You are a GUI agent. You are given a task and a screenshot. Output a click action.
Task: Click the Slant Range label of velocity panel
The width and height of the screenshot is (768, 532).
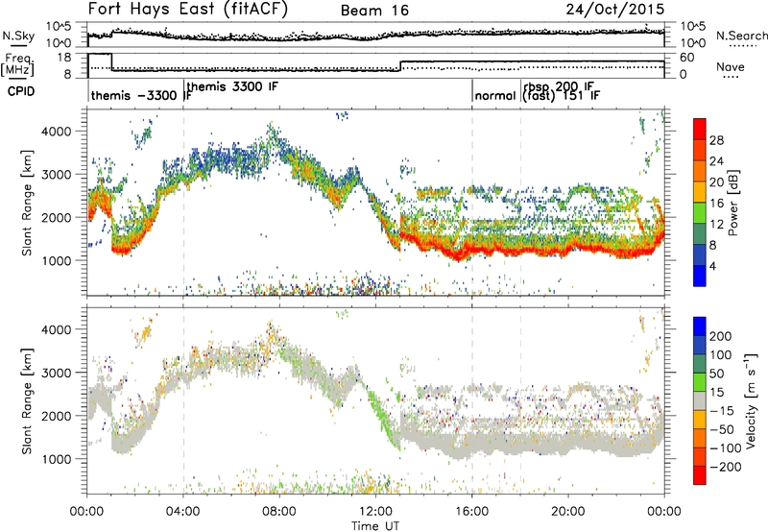(x=27, y=401)
